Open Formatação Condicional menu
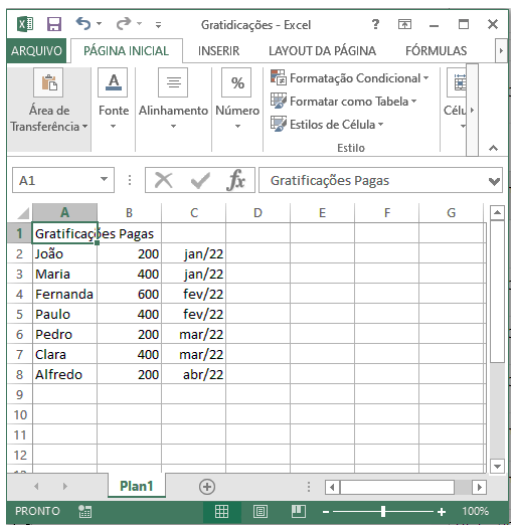This screenshot has height=529, width=515. (x=350, y=78)
